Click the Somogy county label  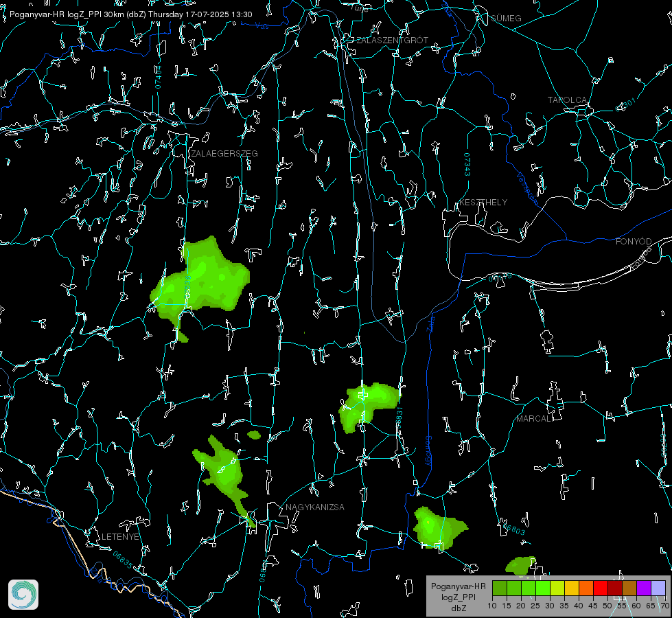point(428,451)
